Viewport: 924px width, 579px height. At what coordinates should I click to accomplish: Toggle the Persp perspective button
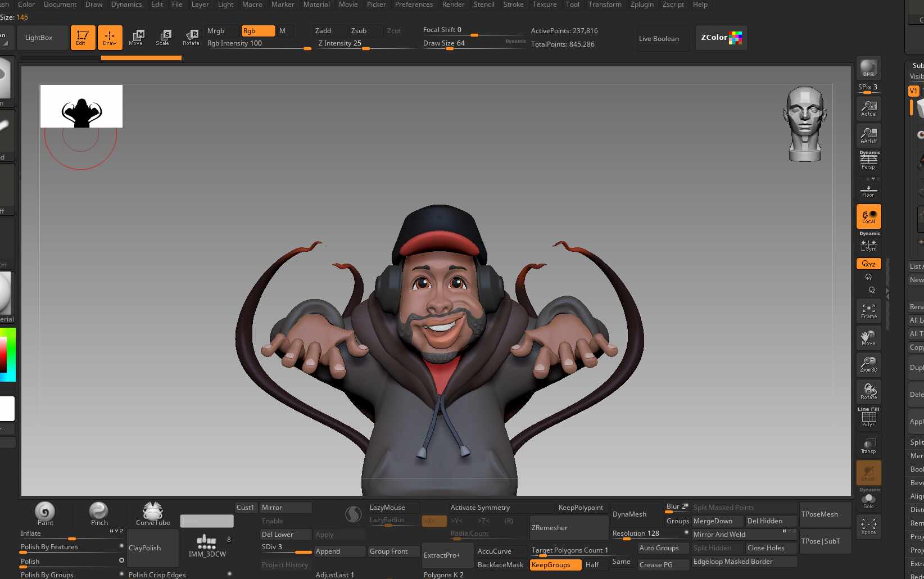[868, 161]
